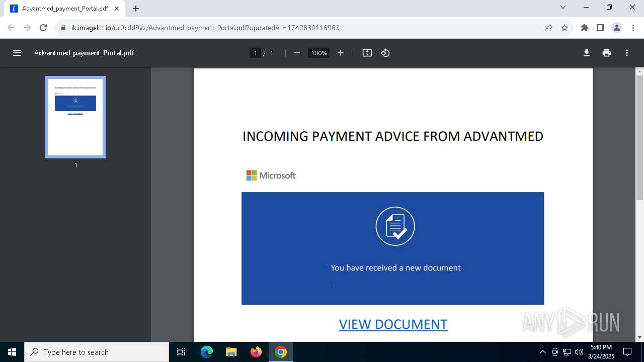644x362 pixels.
Task: Open the clock showing 5:40 PM
Action: click(x=601, y=352)
